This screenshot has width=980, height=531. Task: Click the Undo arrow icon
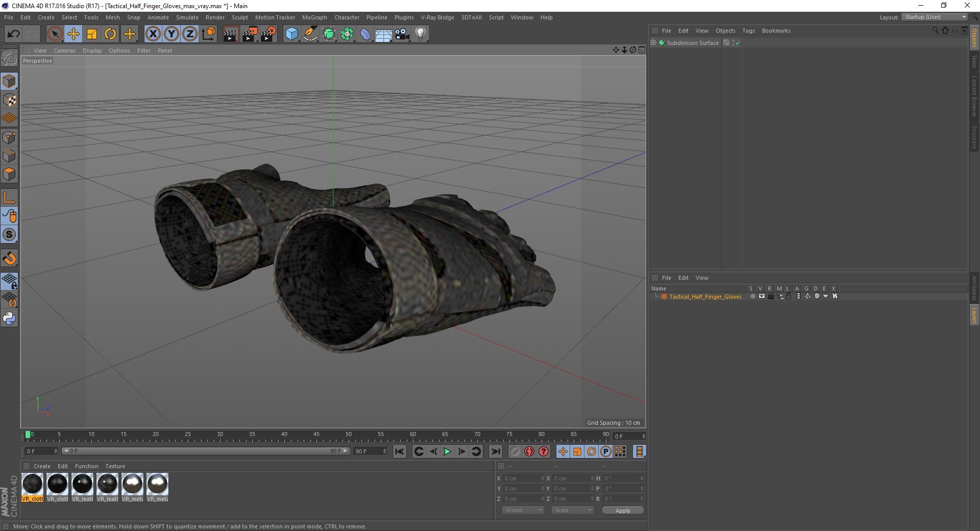[x=13, y=34]
